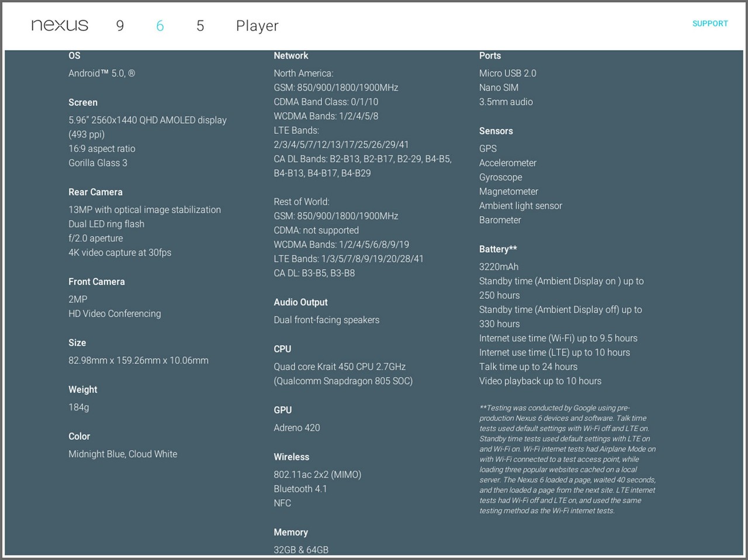The width and height of the screenshot is (748, 560).
Task: Click 'Rest of World:' text
Action: coord(302,201)
